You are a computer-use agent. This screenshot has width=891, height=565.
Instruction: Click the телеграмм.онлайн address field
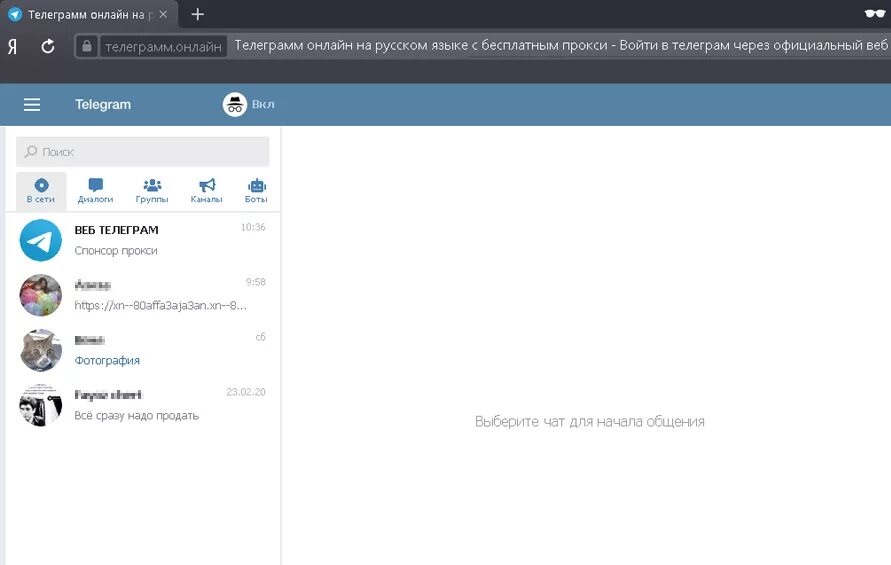pos(163,47)
